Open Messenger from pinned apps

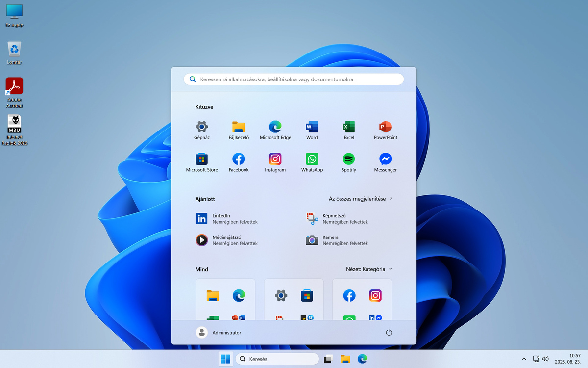pos(386,163)
